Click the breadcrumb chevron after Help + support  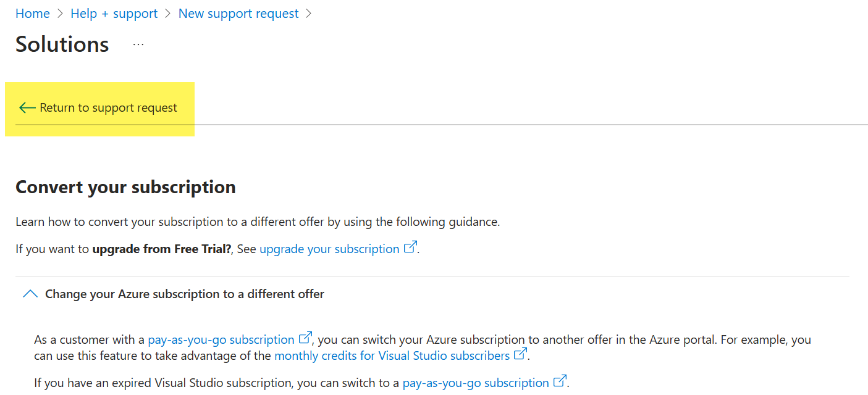click(x=168, y=14)
